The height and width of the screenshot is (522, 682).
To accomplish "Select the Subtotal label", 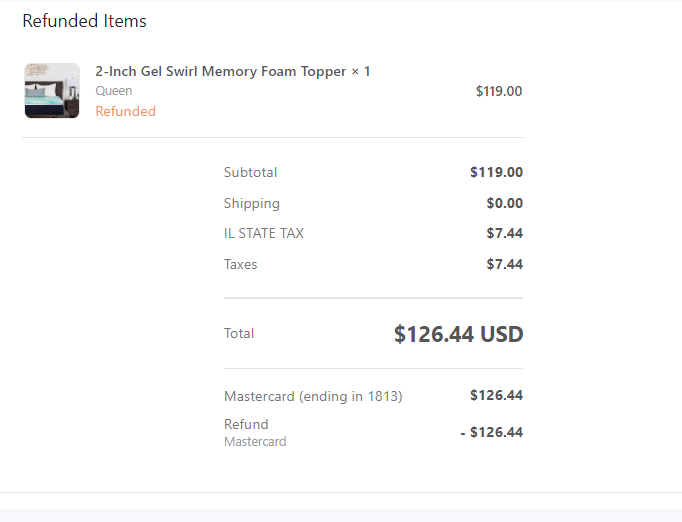I will tap(251, 172).
